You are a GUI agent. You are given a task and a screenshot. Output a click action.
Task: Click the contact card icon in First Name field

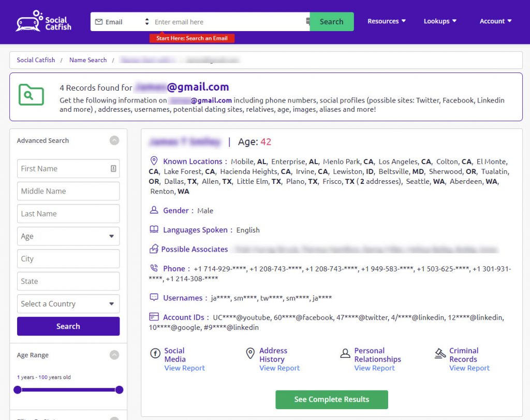113,168
